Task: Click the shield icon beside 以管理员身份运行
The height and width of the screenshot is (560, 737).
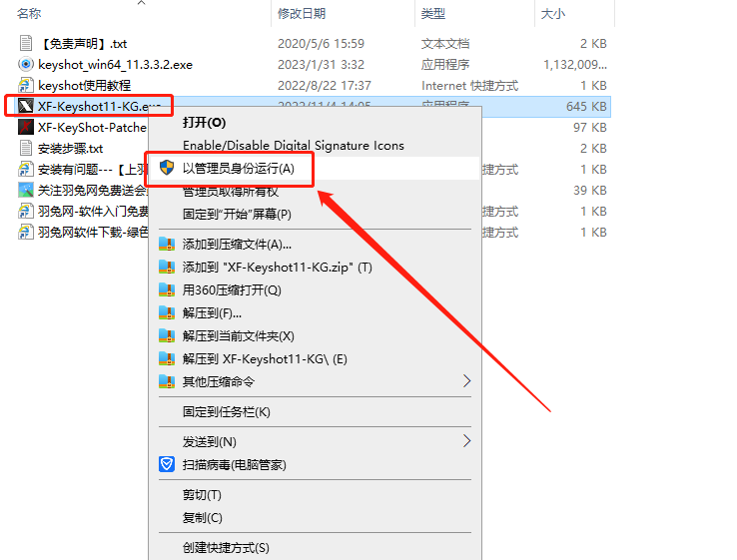Action: 167,168
